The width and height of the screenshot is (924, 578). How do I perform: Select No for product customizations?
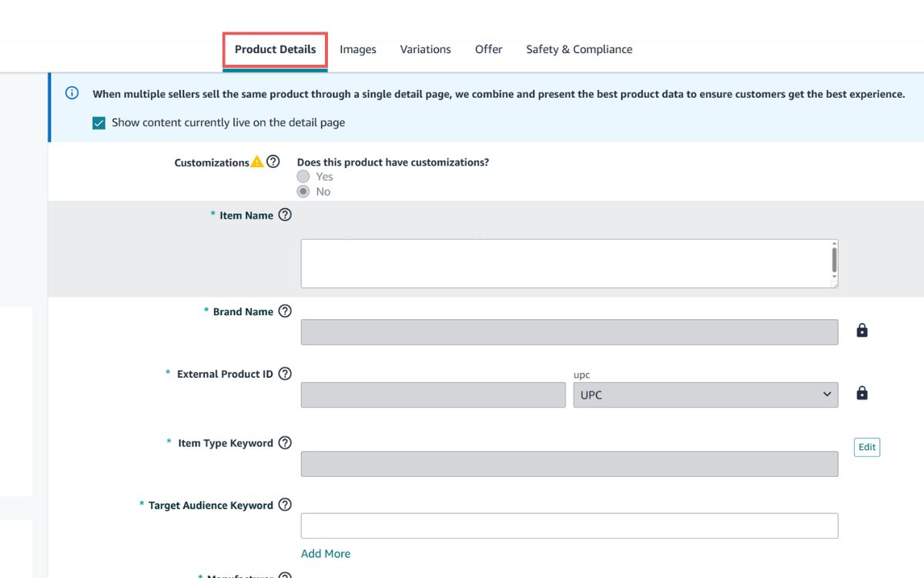[303, 191]
